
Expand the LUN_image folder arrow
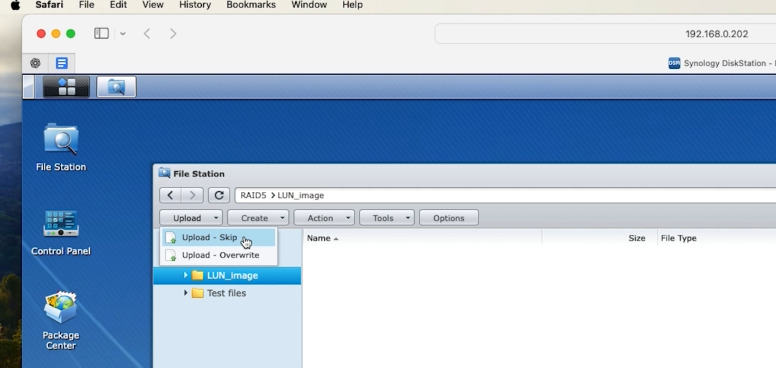186,275
